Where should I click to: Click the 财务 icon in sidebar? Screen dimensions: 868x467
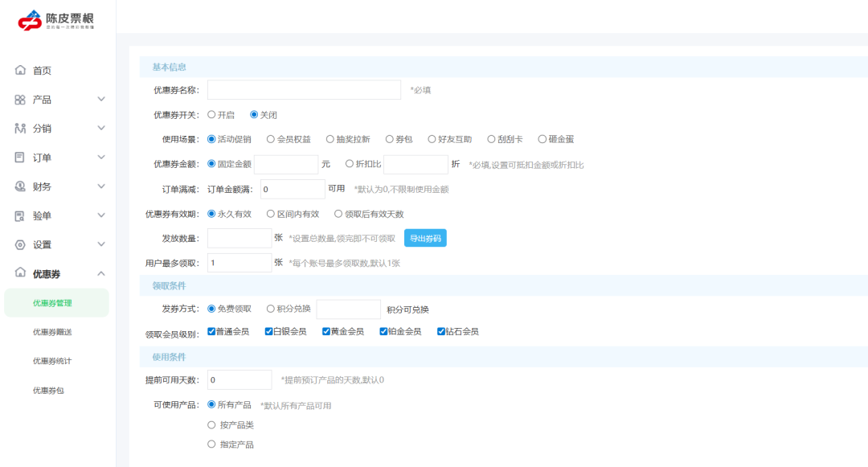20,186
